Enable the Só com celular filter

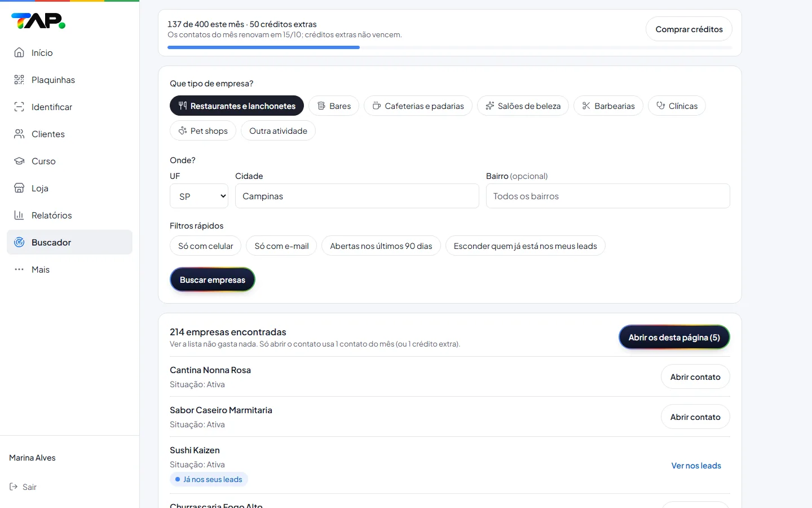(x=206, y=246)
